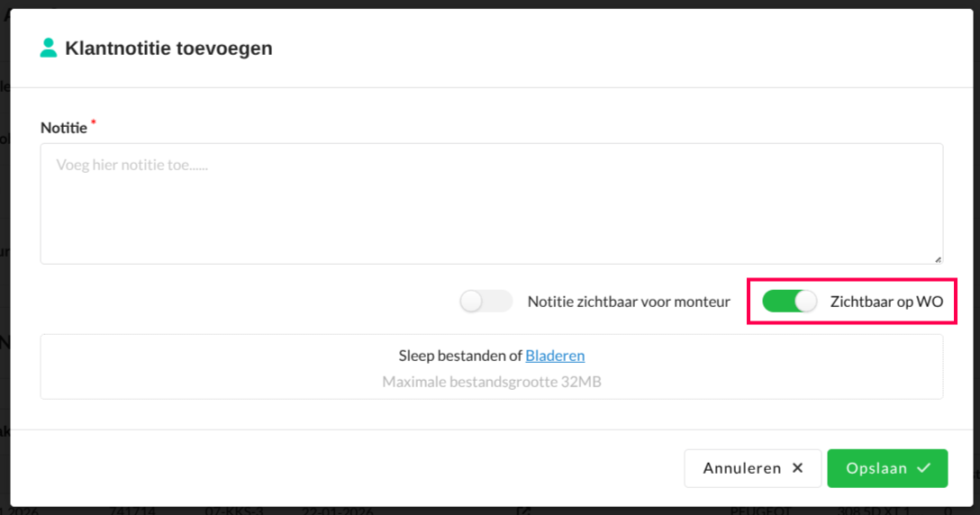Screen dimensions: 980x515
Task: Click the red required asterisk next to Notitie
Action: pyautogui.click(x=94, y=122)
